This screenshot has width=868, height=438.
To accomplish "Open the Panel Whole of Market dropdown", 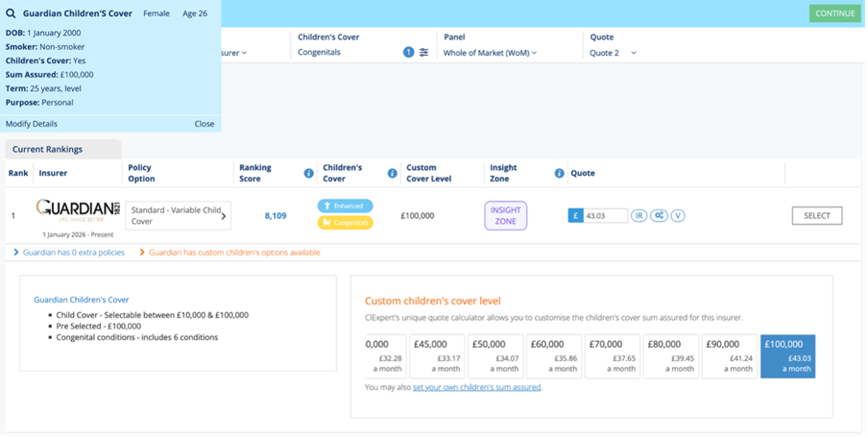I will pyautogui.click(x=490, y=53).
